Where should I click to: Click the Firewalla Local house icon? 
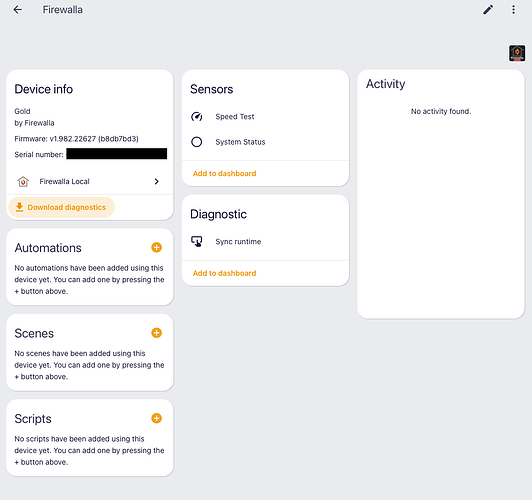click(x=23, y=181)
